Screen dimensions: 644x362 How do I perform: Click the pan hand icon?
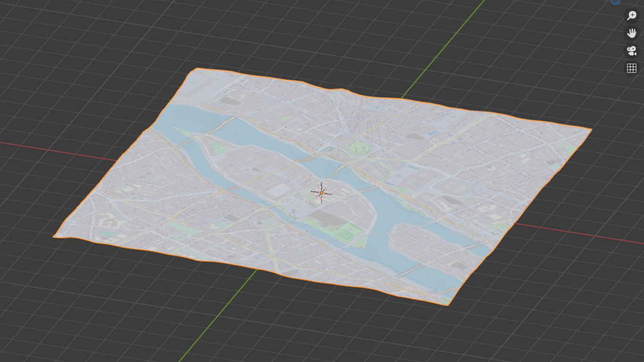pos(631,33)
